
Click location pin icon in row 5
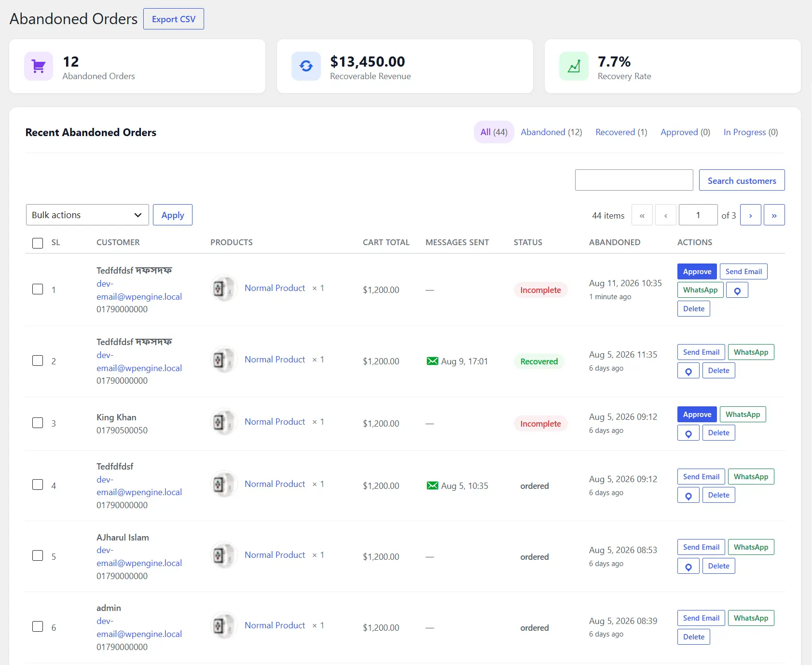point(688,567)
